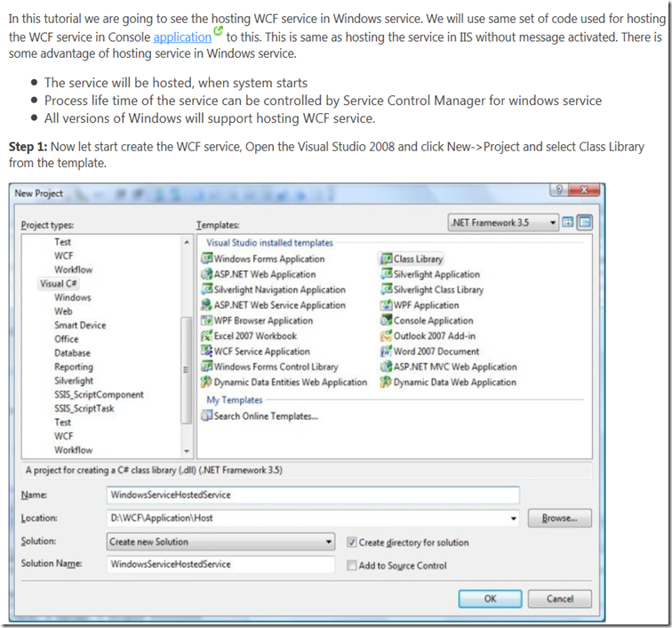
Task: Click the Windows Forms Control Library icon
Action: point(207,366)
